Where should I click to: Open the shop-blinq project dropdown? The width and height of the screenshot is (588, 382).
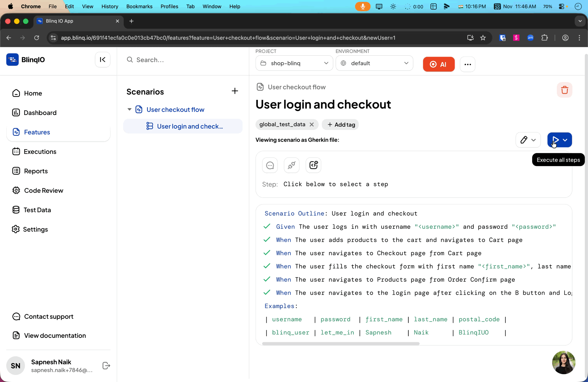[294, 63]
